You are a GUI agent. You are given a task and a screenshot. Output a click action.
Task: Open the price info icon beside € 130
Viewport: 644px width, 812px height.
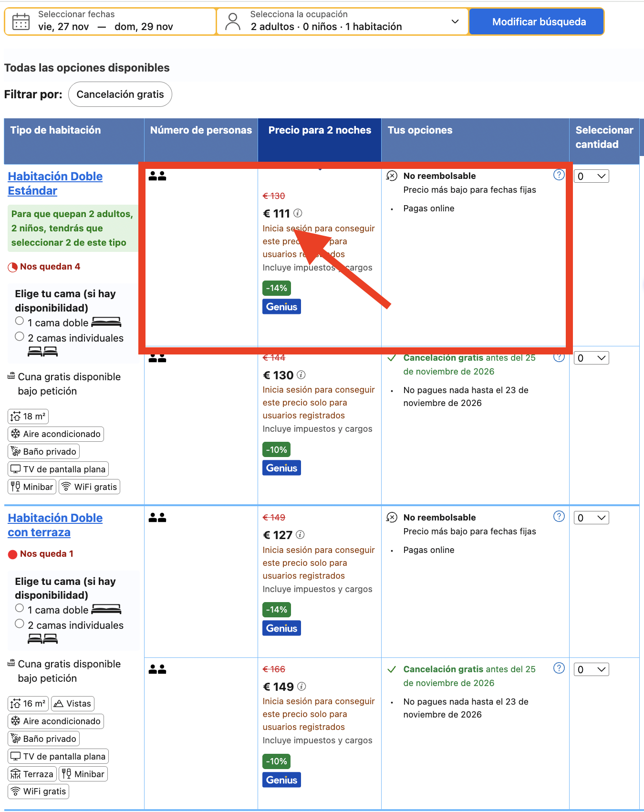[301, 375]
